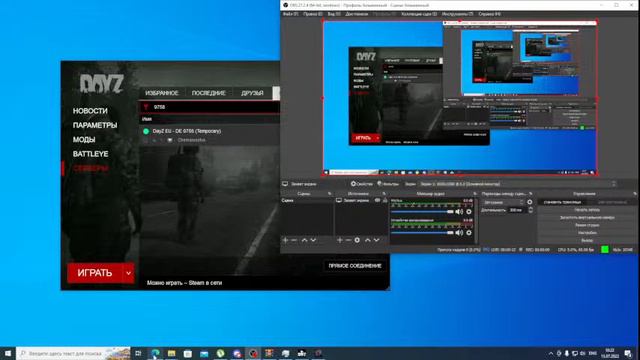This screenshot has width=640, height=360.
Task: Mute the second audio mixer channel speaker
Action: point(459,233)
